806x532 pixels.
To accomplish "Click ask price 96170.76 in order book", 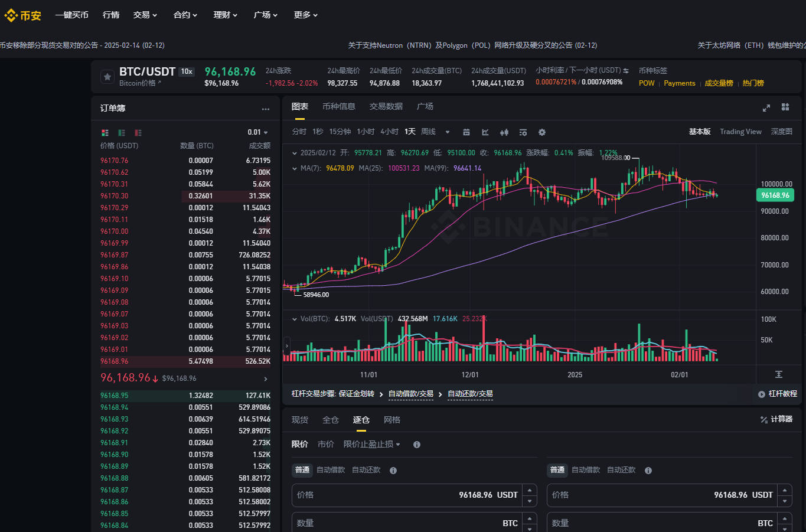I will (x=115, y=161).
